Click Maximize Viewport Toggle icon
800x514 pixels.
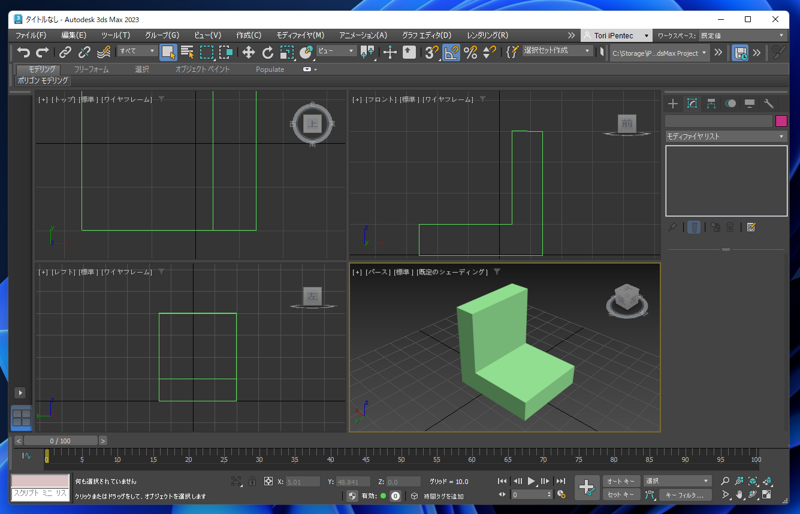click(x=767, y=495)
